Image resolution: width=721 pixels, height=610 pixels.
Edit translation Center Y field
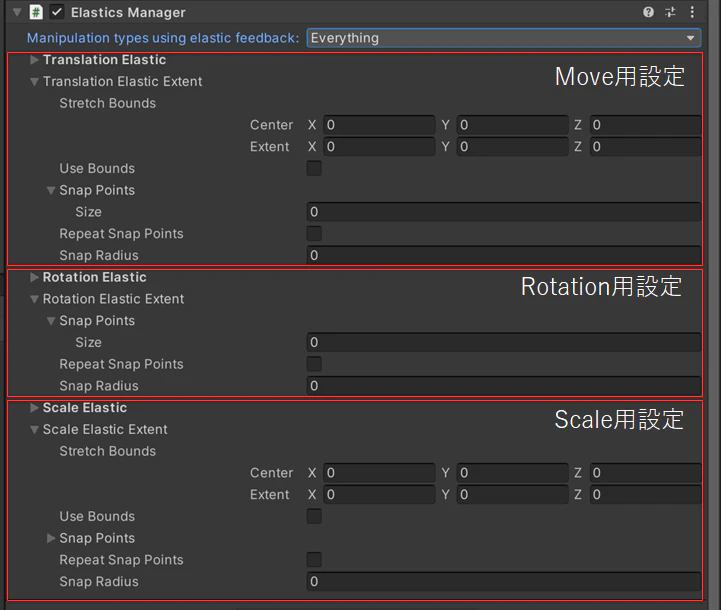[x=512, y=125]
